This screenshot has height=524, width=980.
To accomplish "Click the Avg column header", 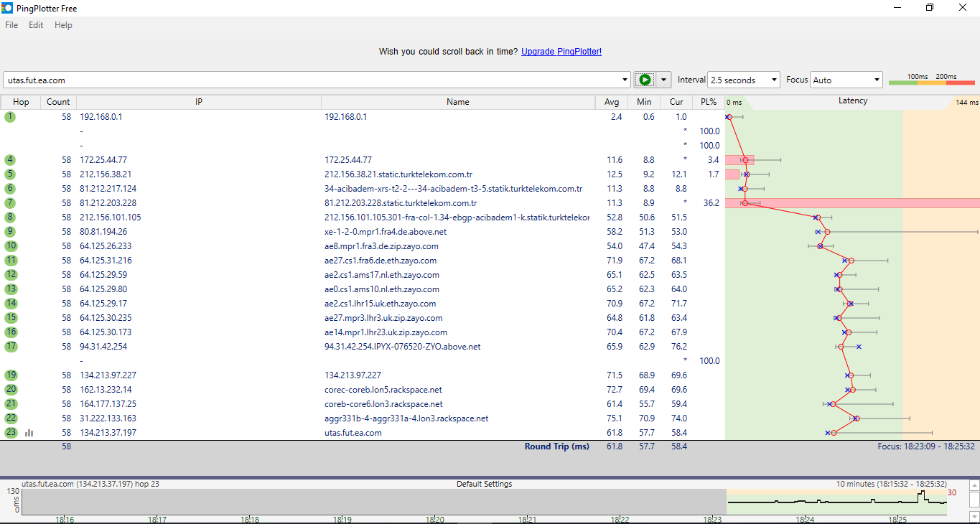I will point(612,102).
